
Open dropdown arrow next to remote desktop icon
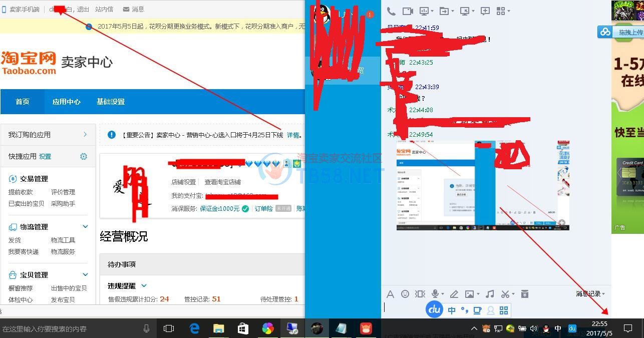click(472, 11)
